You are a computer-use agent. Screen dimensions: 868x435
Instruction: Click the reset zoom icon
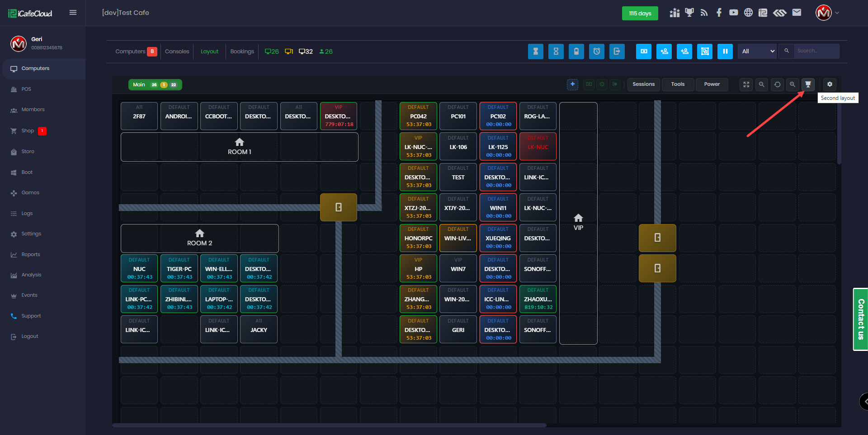(777, 84)
